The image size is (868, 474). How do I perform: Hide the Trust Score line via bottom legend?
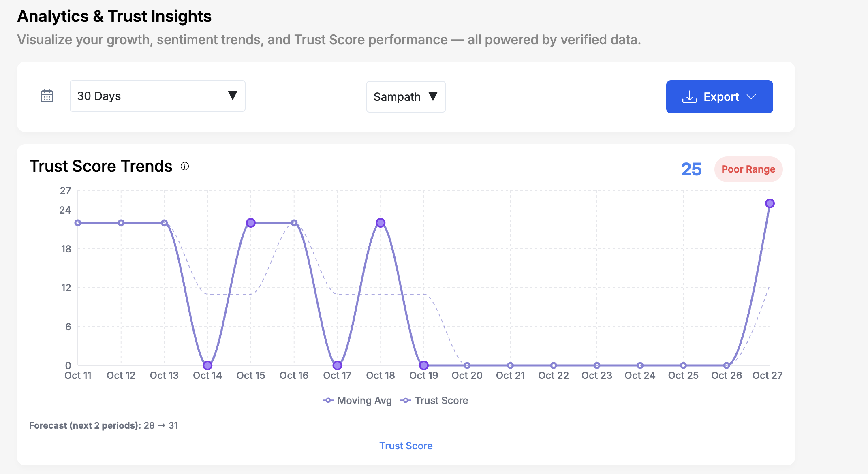(x=442, y=400)
